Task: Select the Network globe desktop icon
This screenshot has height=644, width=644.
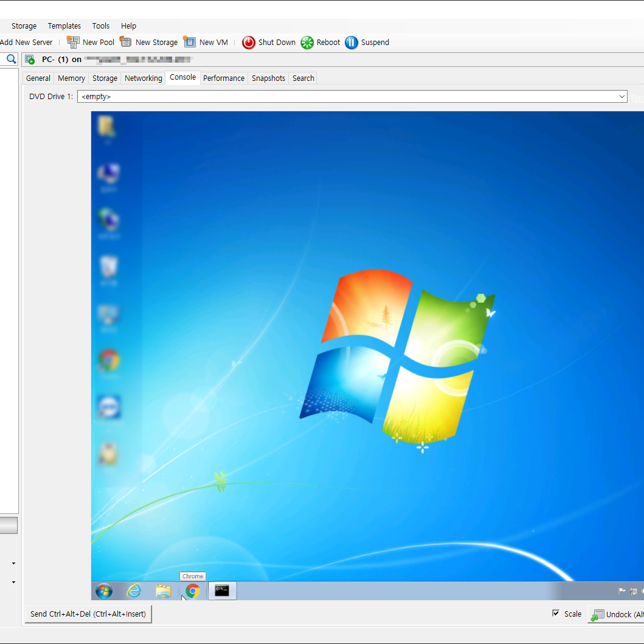Action: click(109, 222)
